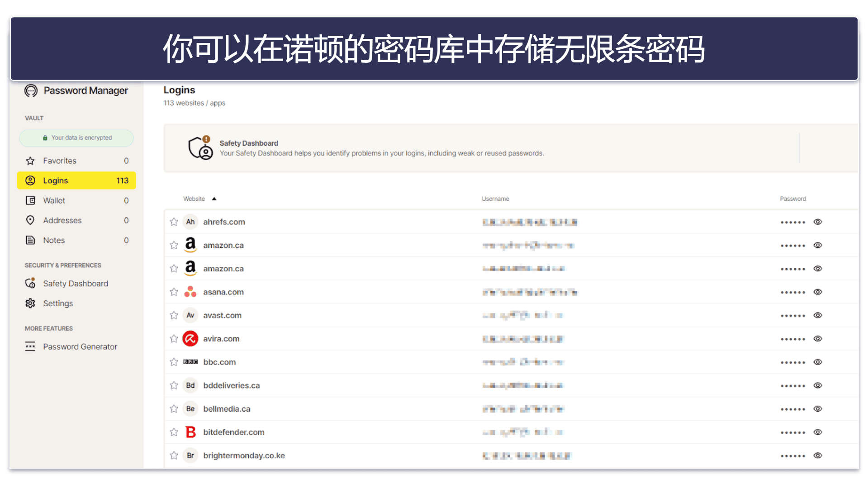Open the Wallet section
The width and height of the screenshot is (868, 488).
point(76,200)
